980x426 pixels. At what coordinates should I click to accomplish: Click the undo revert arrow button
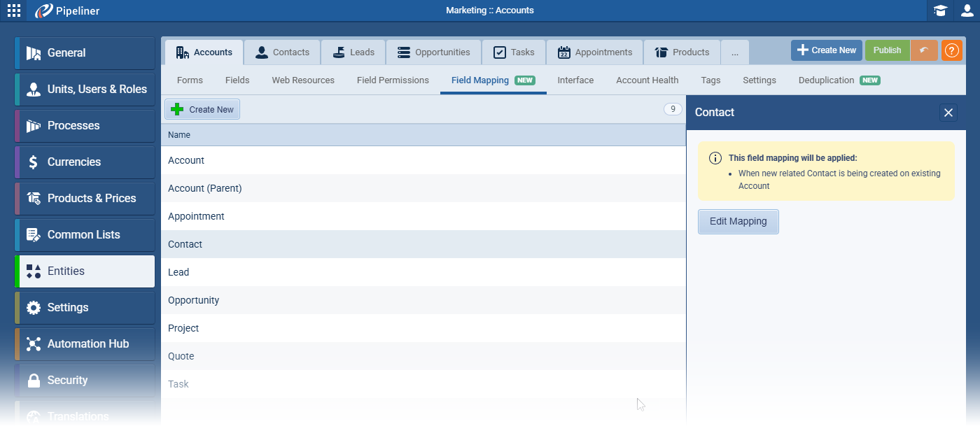[924, 51]
